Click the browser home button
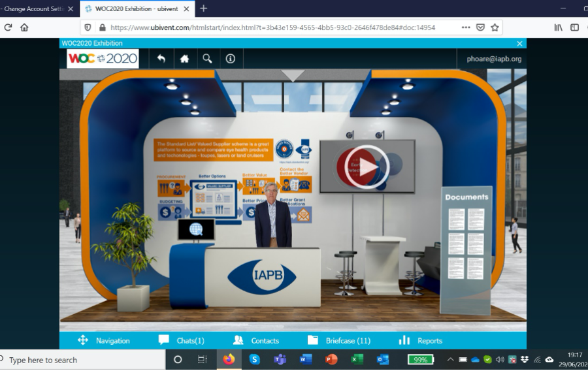Image resolution: width=588 pixels, height=371 pixels. point(24,27)
